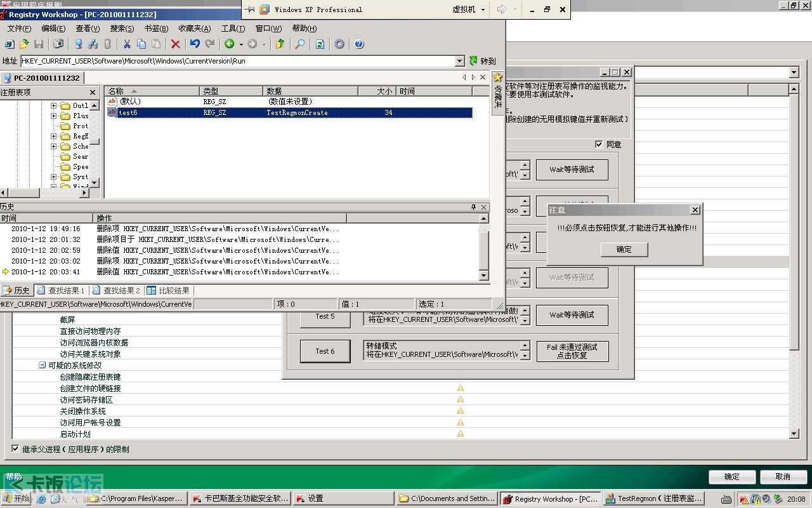Click the copy toolbar icon
812x508 pixels.
point(141,44)
